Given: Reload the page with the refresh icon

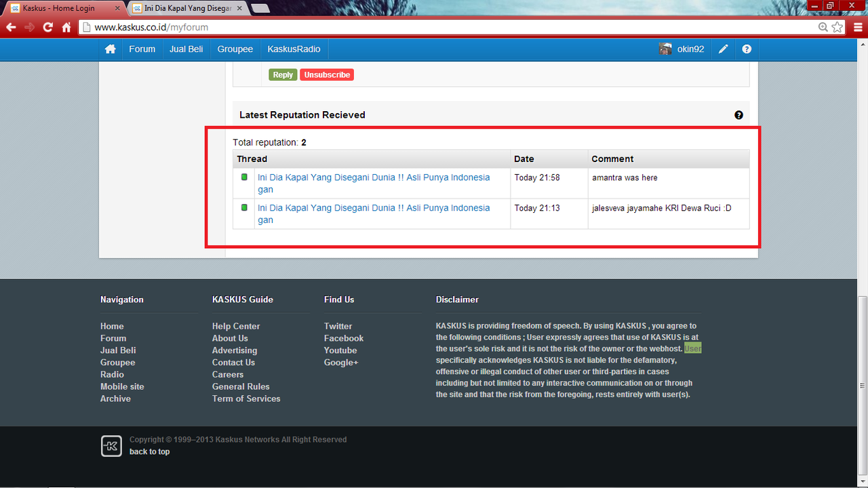Looking at the screenshot, I should click(x=47, y=27).
